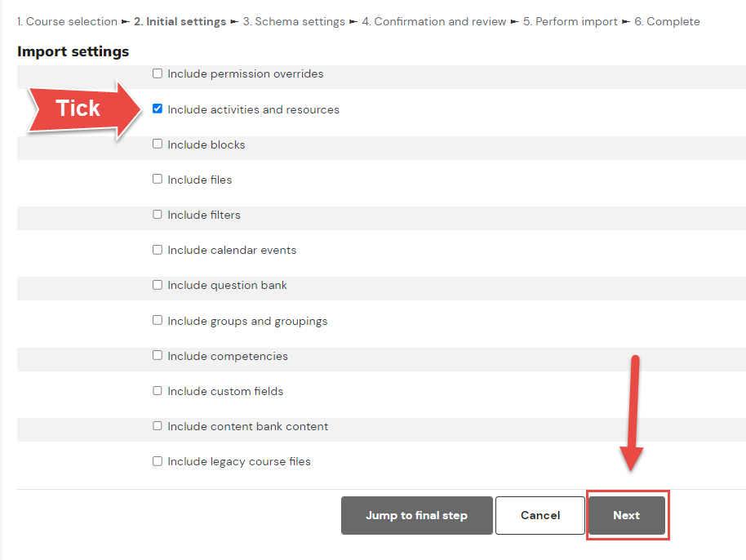Click the Next button
746x560 pixels.
click(x=627, y=515)
